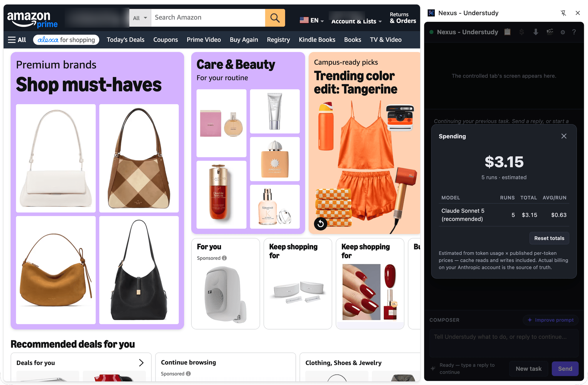Click the replay icon on Tangerine card

(320, 224)
